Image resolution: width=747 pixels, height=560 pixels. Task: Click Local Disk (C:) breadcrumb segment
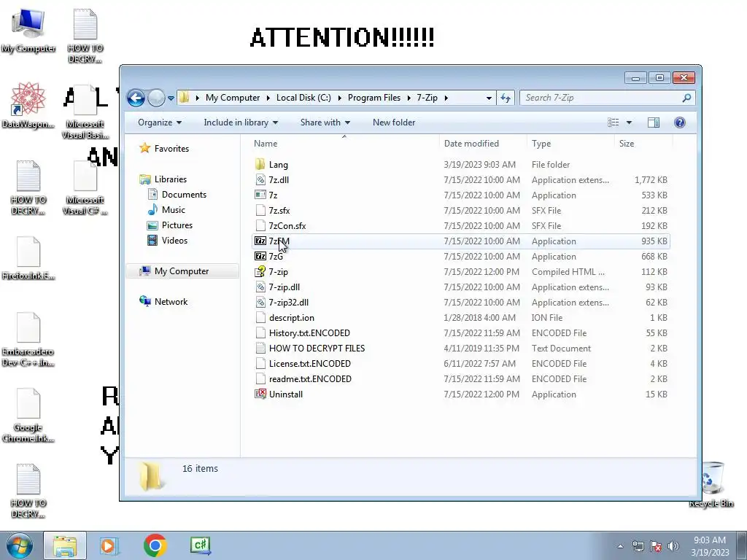click(303, 98)
